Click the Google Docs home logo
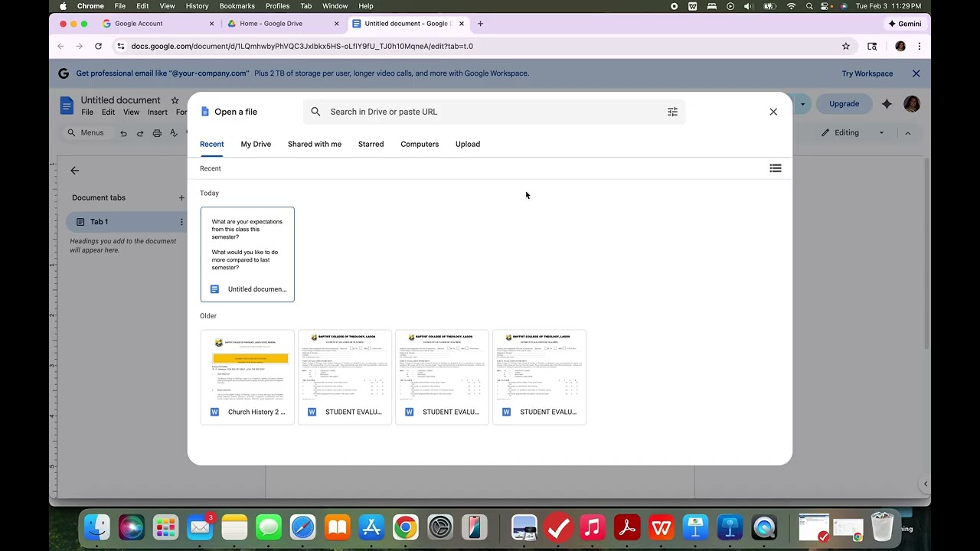980x551 pixels. coord(67,105)
